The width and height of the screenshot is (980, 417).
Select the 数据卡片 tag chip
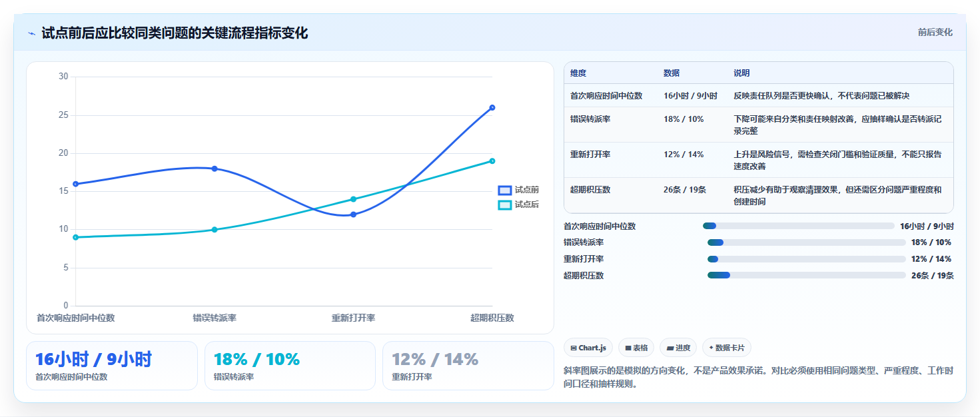pyautogui.click(x=727, y=348)
